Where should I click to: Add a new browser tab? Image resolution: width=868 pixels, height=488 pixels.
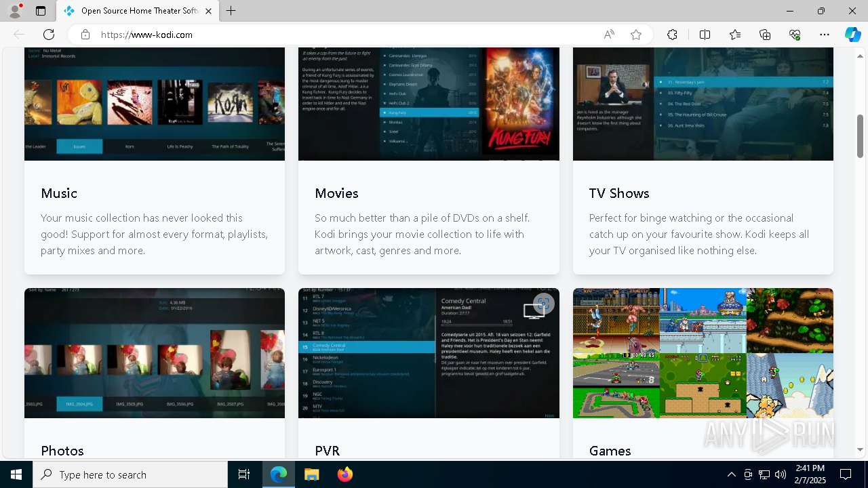(231, 11)
